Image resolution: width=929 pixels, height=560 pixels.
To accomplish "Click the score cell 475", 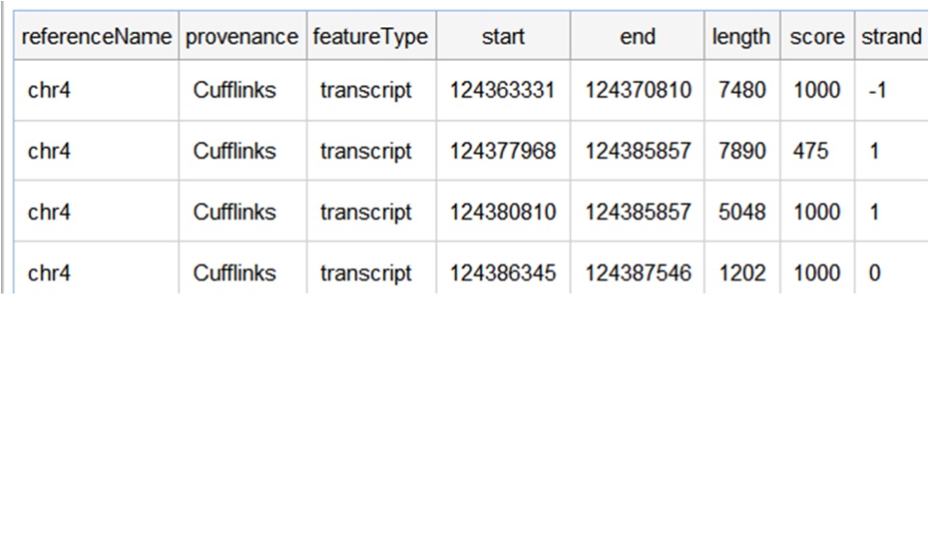I will 817,151.
